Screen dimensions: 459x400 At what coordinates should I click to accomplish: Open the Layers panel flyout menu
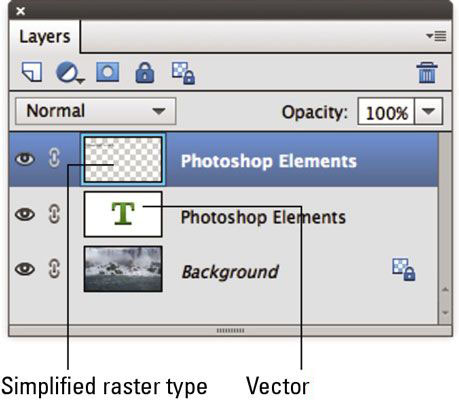click(436, 36)
